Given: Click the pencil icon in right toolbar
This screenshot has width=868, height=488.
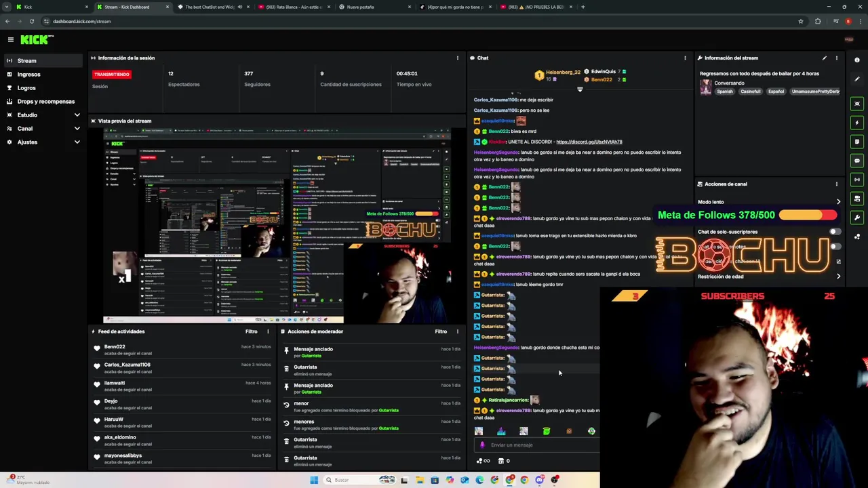Looking at the screenshot, I should [857, 79].
